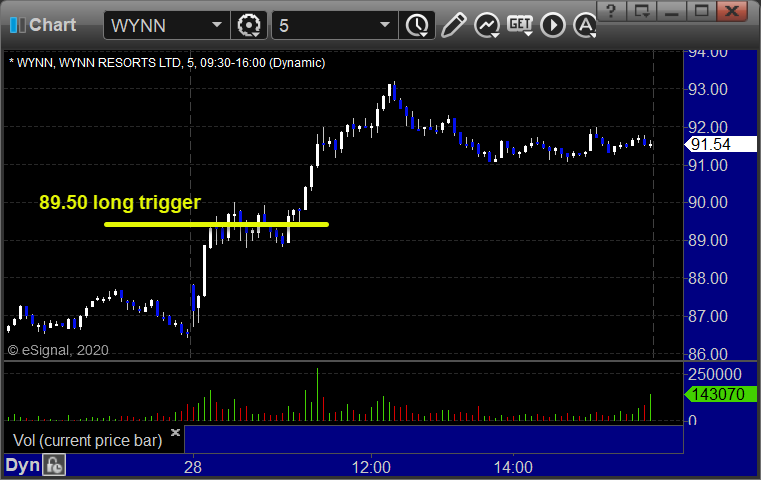Select the 89.50 long trigger text

[120, 202]
